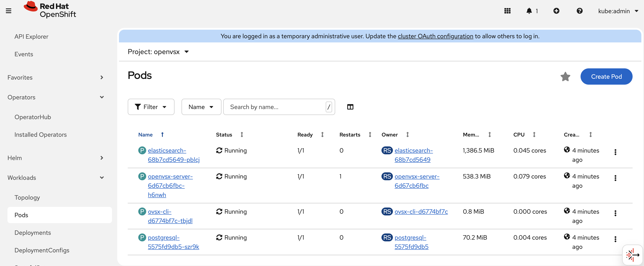This screenshot has width=644, height=266.
Task: Toggle the hamburger navigation menu
Action: (9, 11)
